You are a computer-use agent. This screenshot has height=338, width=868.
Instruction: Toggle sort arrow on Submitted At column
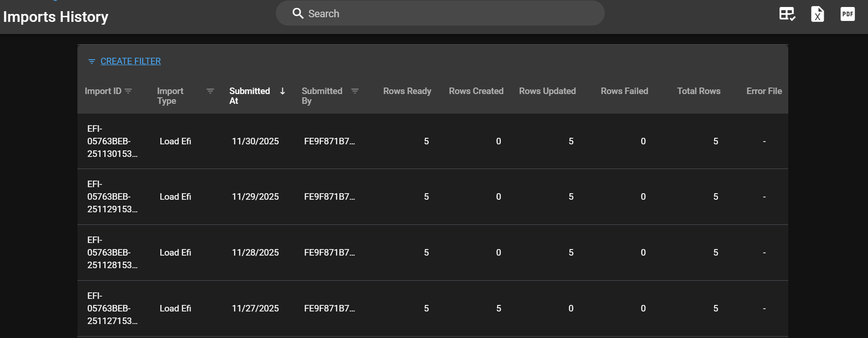pos(282,91)
